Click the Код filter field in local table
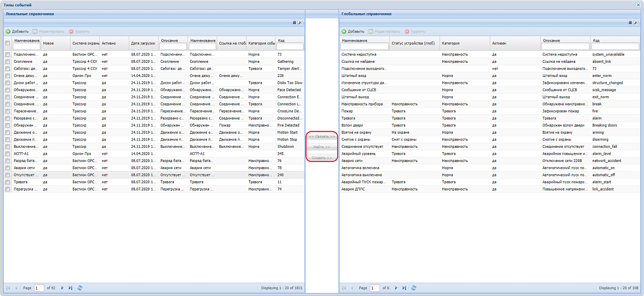This screenshot has width=644, height=296. pyautogui.click(x=290, y=46)
